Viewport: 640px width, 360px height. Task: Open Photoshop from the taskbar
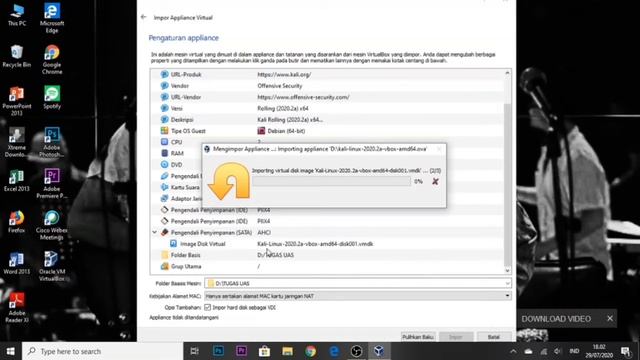[218, 351]
